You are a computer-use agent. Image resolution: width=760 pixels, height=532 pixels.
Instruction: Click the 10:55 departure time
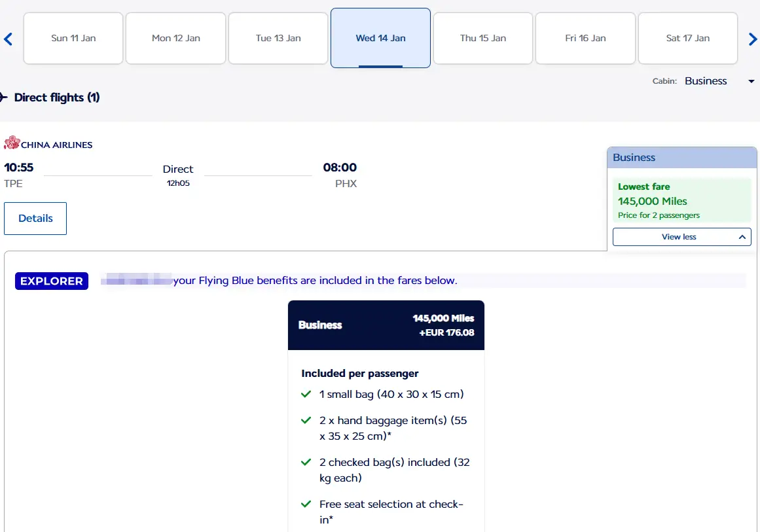19,168
